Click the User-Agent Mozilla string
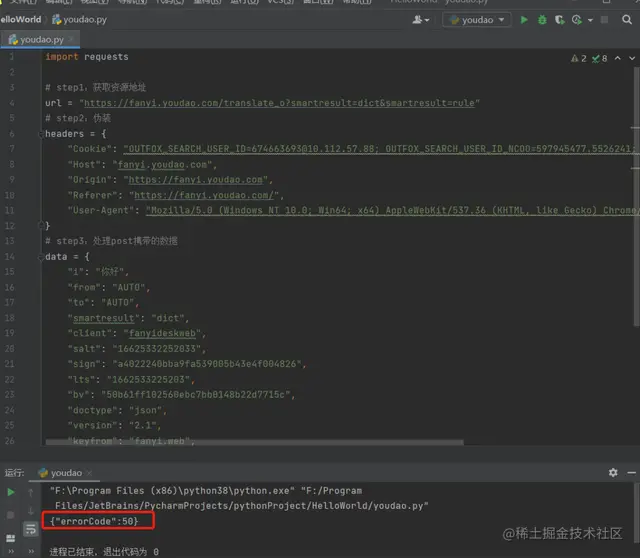The height and width of the screenshot is (558, 640). click(x=391, y=210)
